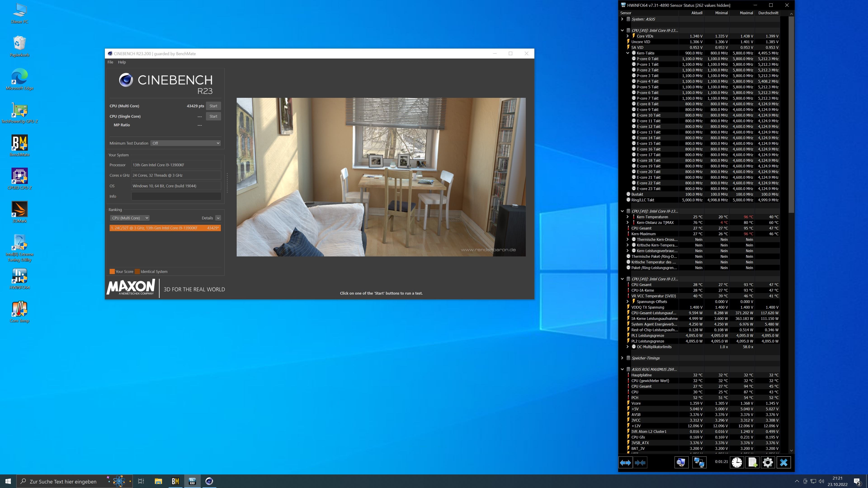Viewport: 868px width, 488px height.
Task: Open HWiNFO sensor settings gear
Action: [x=768, y=463]
